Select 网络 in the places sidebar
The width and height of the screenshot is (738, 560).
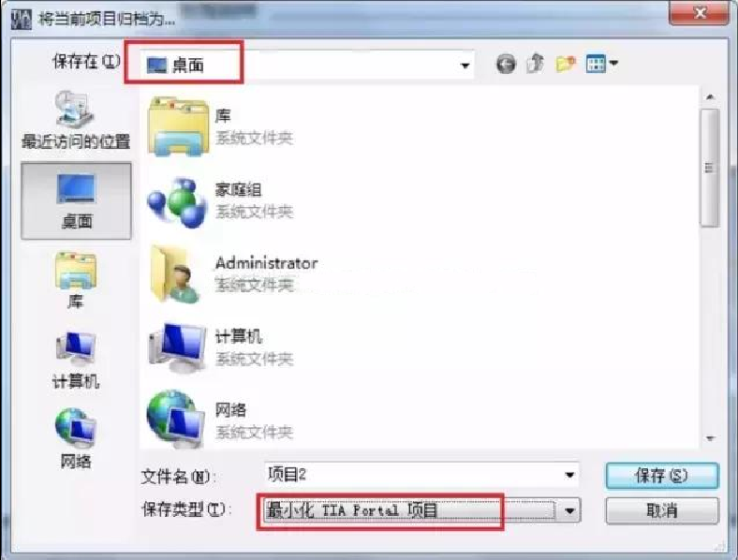click(76, 438)
